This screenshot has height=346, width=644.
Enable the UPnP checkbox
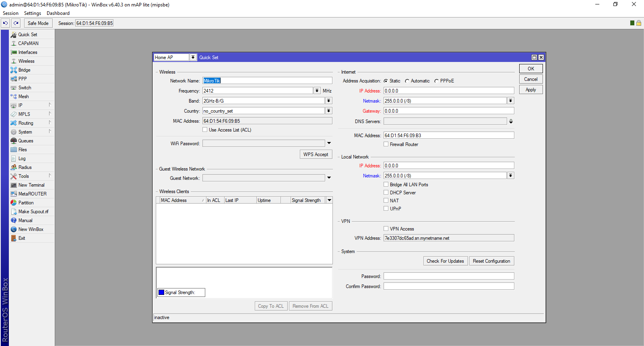[386, 208]
